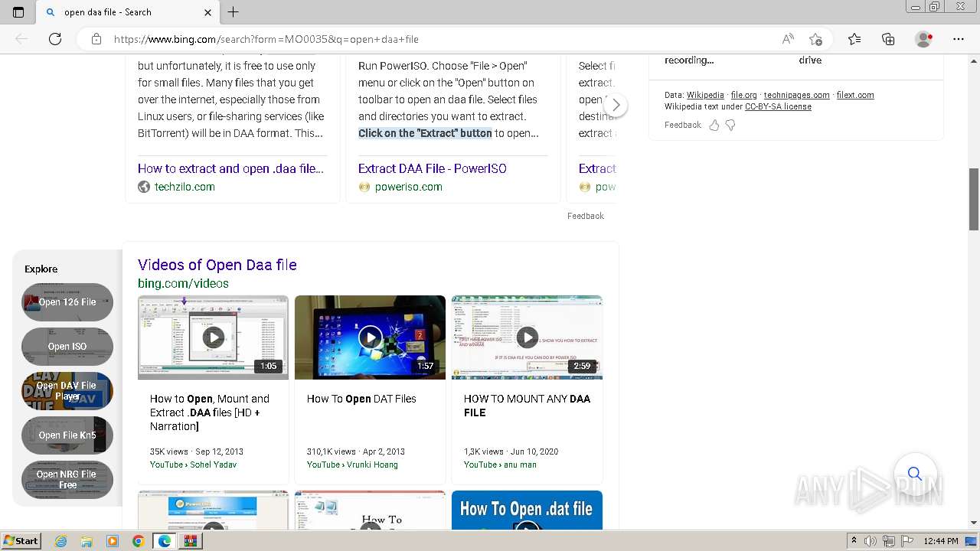This screenshot has width=980, height=551.
Task: Open browser Collections
Action: pos(888,39)
